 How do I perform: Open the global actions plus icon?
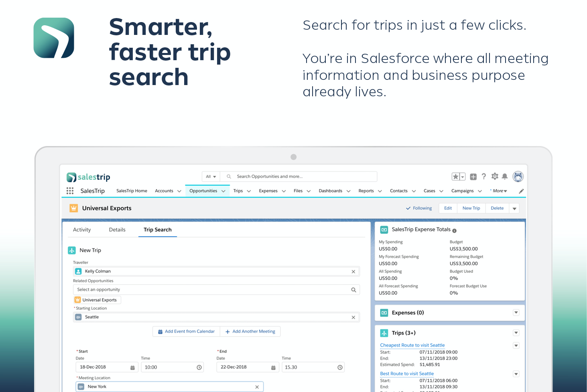point(473,177)
